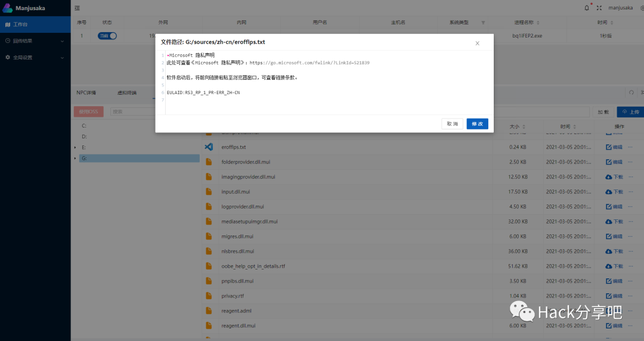The height and width of the screenshot is (341, 644).
Task: Sort files by 大小 column
Action: coord(524,126)
